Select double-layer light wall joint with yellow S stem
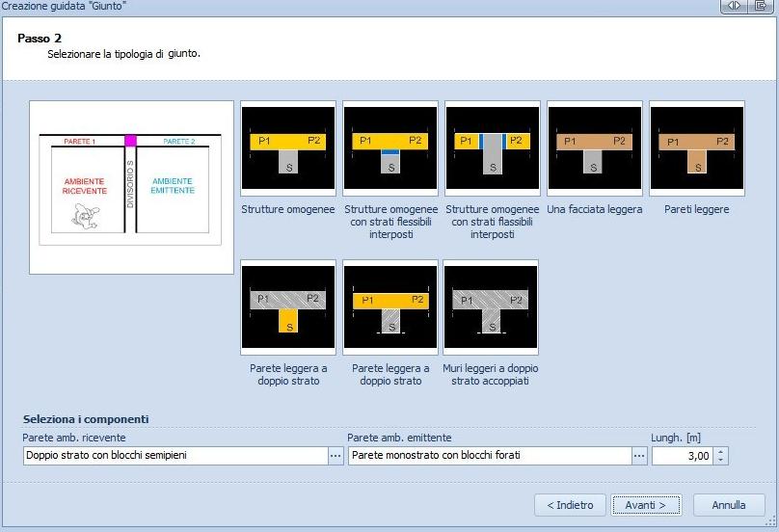This screenshot has height=532, width=779. [x=288, y=307]
